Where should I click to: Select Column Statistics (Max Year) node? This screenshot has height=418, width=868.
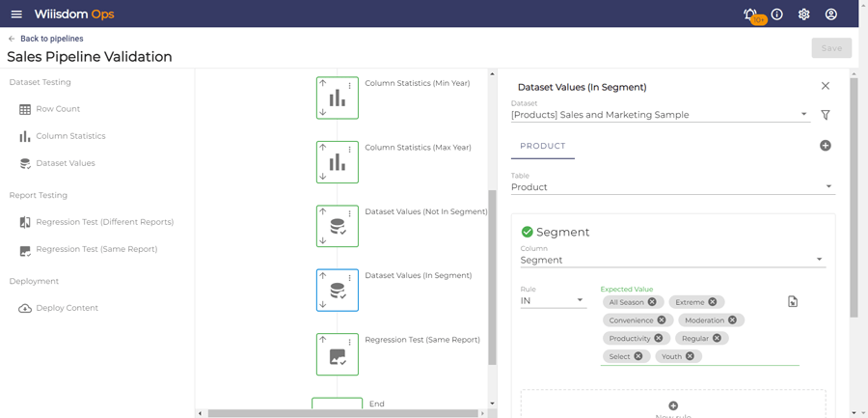click(338, 162)
